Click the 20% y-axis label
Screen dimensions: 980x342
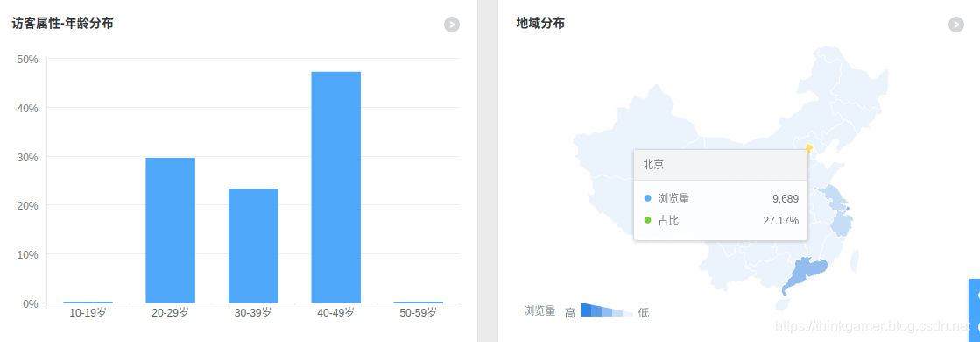click(x=27, y=205)
